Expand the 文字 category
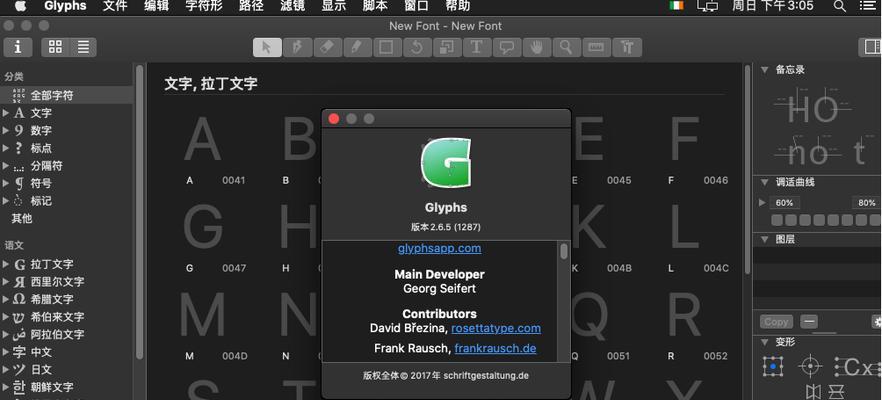 [6, 113]
